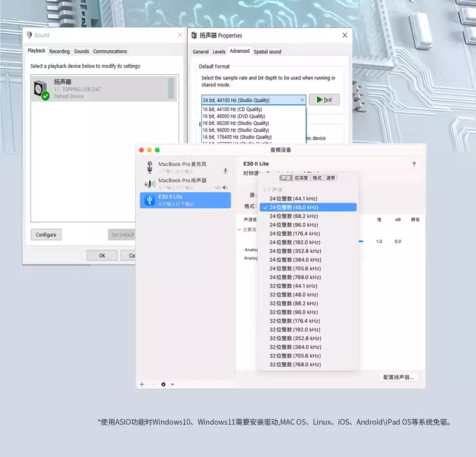The height and width of the screenshot is (457, 476).
Task: Select the 位深度 segment in format popup
Action: click(301, 178)
